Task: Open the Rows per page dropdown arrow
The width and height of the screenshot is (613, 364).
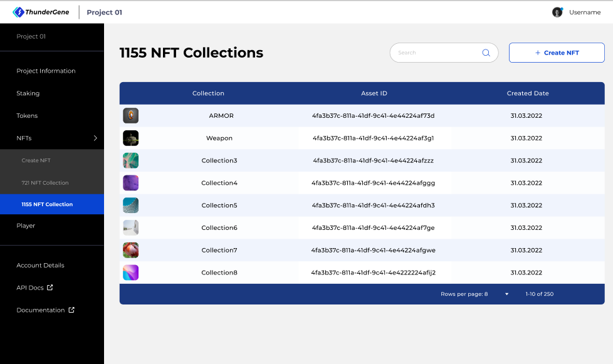Action: click(x=506, y=294)
